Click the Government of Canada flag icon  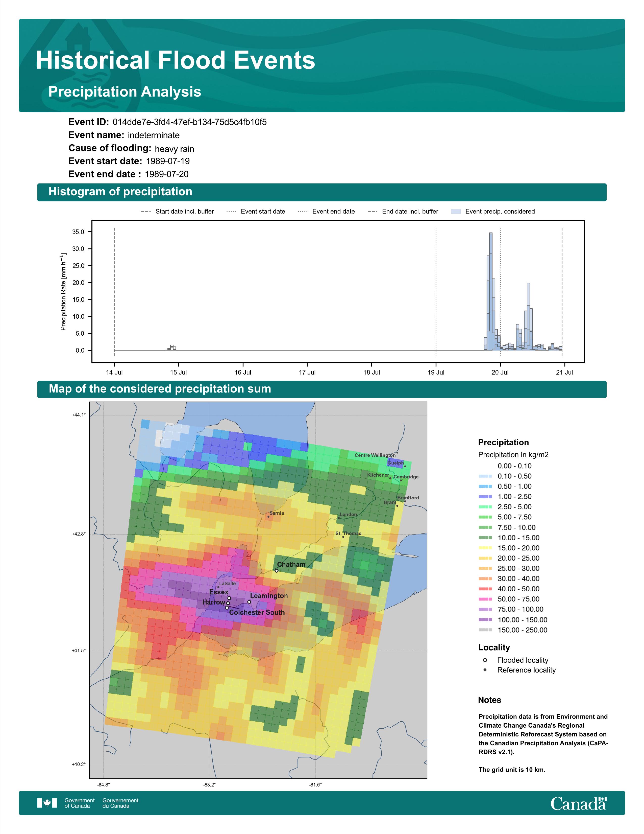click(47, 803)
